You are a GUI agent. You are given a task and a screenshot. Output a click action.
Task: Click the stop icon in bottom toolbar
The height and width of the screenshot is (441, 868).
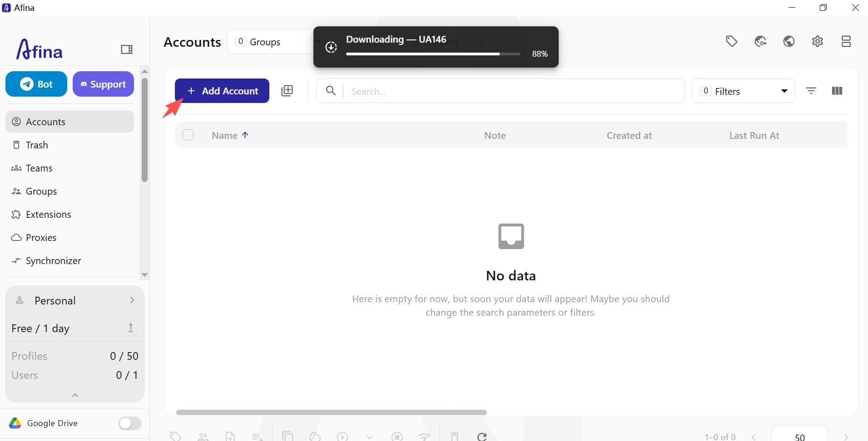point(397,436)
